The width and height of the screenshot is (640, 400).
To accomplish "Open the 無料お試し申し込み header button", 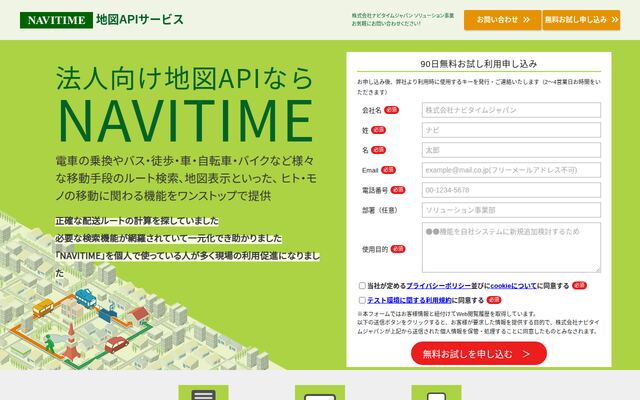I will [x=581, y=20].
